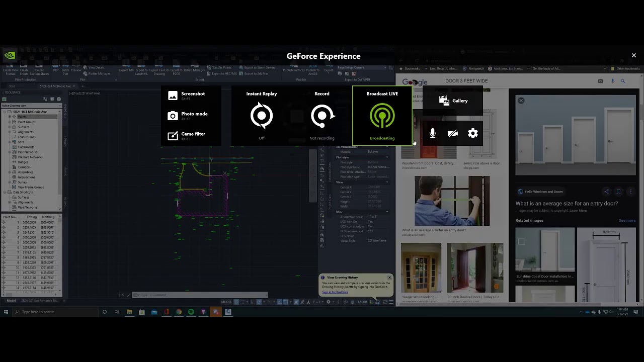
Task: Select Corridors in Toolspace tree
Action: pos(24,167)
